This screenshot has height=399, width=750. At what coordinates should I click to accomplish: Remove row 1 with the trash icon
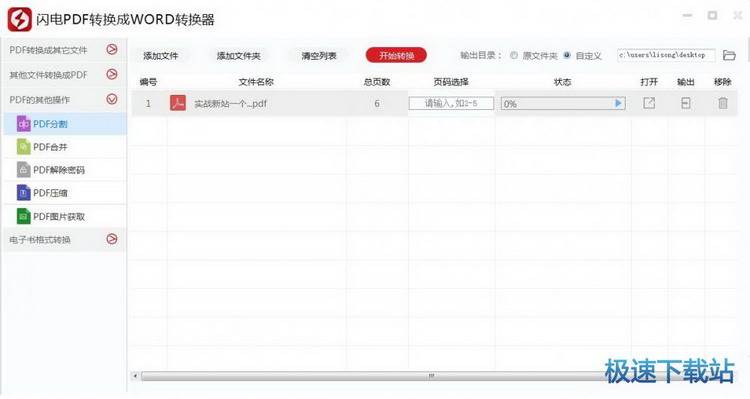(x=723, y=103)
